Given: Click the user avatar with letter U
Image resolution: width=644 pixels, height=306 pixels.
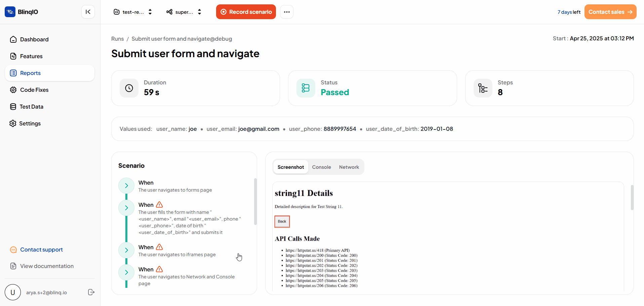Looking at the screenshot, I should tap(13, 292).
